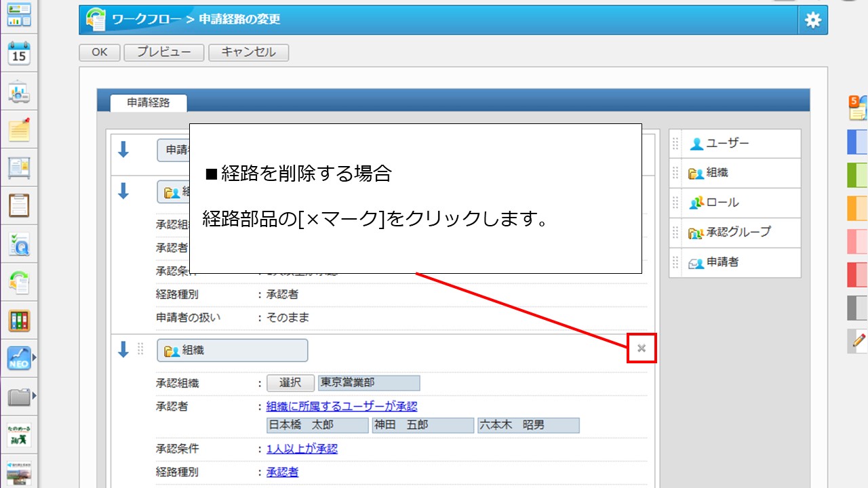Click the 申請者の扱い label
This screenshot has height=488, width=868.
tap(188, 317)
